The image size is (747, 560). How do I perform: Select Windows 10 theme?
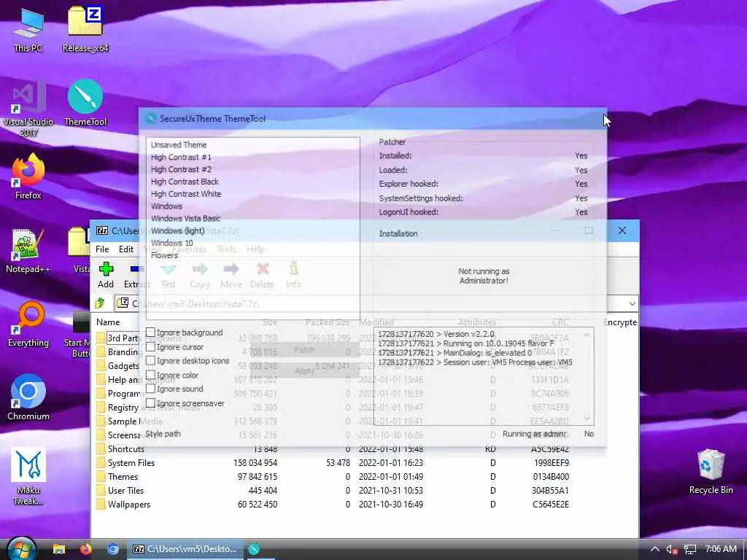click(x=172, y=243)
